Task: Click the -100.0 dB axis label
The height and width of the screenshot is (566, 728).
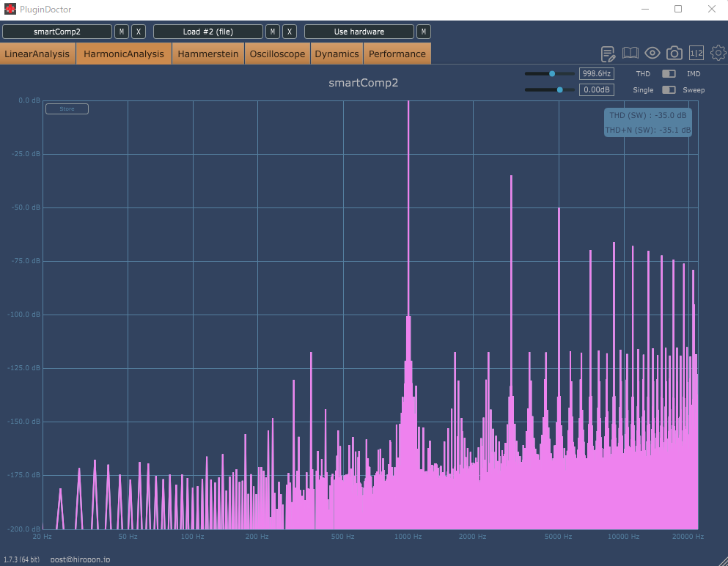Action: [24, 315]
